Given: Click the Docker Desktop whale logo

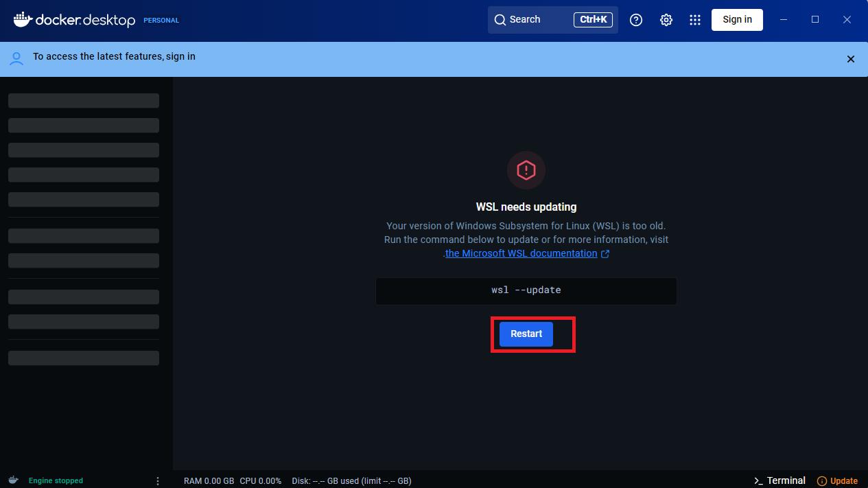Looking at the screenshot, I should pos(74,20).
